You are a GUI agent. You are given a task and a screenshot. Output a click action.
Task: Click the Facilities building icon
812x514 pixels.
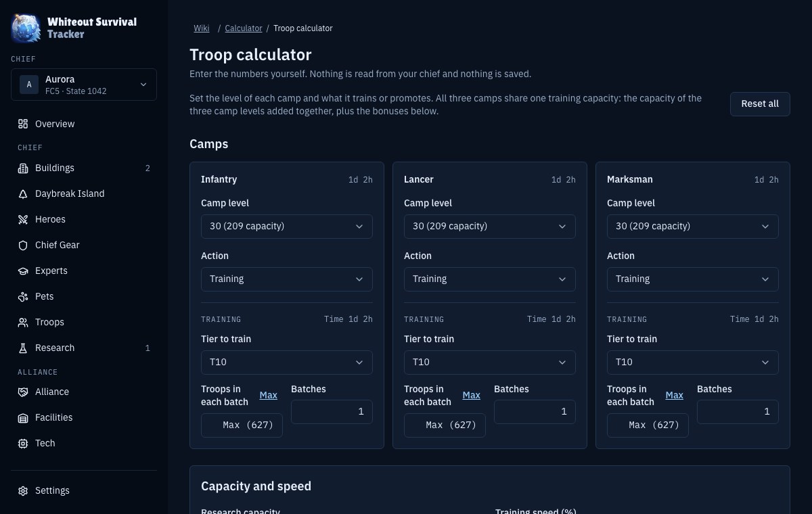point(23,417)
